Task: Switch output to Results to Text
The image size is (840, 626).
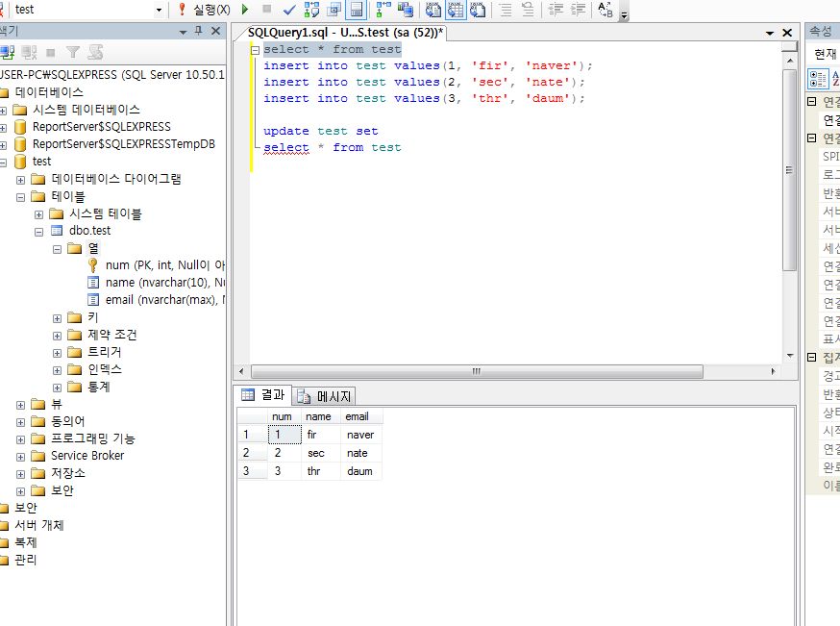Action: (433, 9)
